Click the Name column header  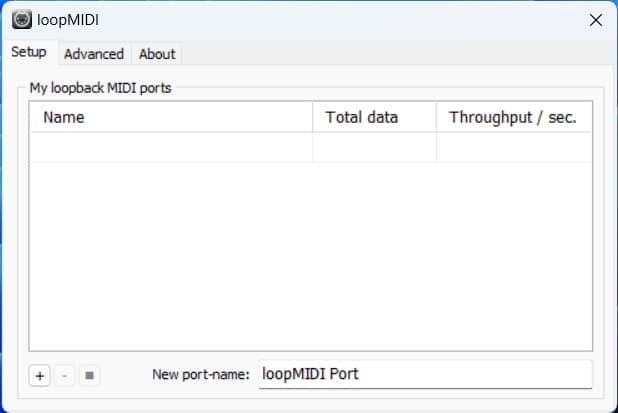pyautogui.click(x=170, y=117)
